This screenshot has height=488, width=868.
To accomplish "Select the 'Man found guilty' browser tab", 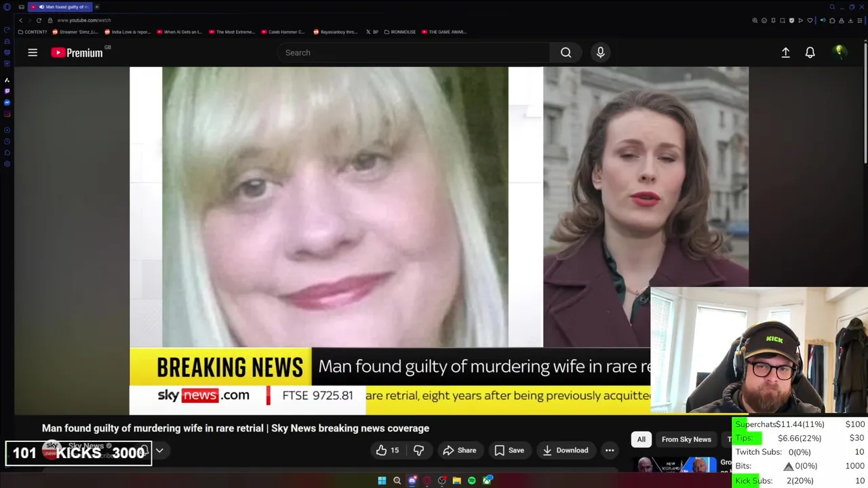I will click(59, 7).
